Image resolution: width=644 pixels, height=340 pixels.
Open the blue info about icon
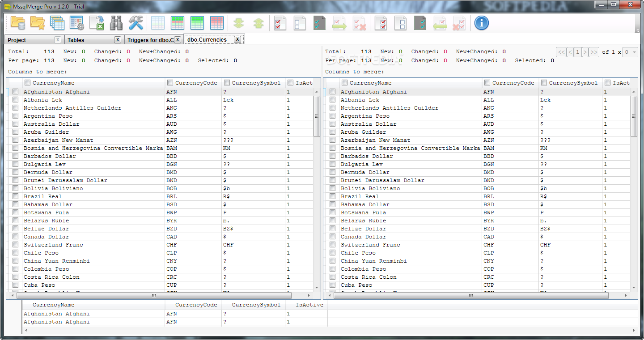482,23
